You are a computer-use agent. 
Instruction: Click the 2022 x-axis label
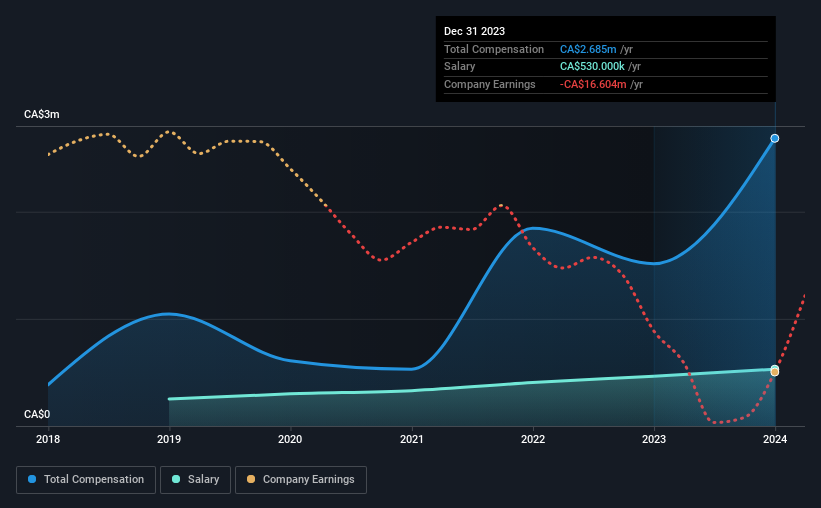[533, 439]
